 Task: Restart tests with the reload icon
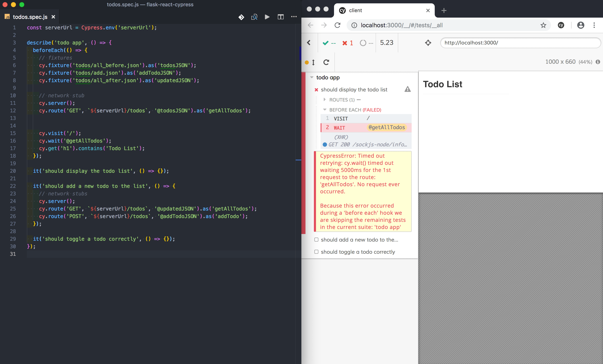(x=326, y=62)
